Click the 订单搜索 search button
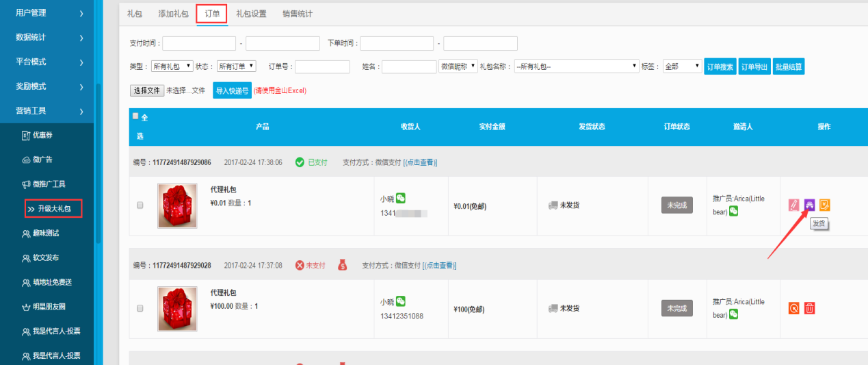Image resolution: width=868 pixels, height=365 pixels. click(720, 66)
